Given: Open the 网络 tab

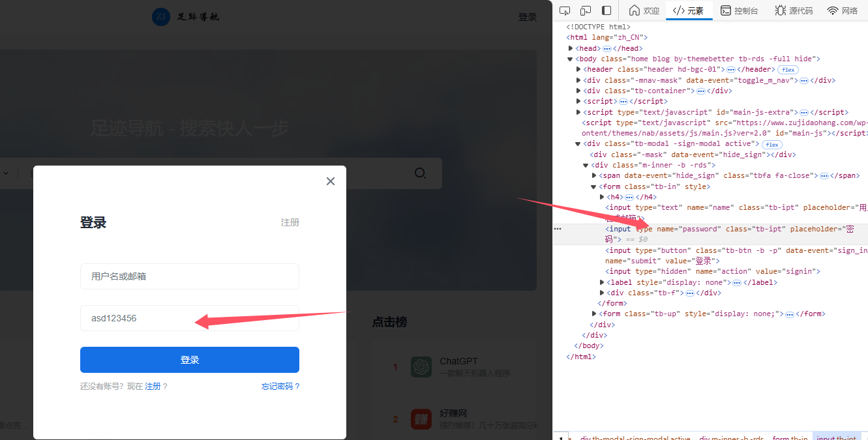Looking at the screenshot, I should pyautogui.click(x=843, y=10).
